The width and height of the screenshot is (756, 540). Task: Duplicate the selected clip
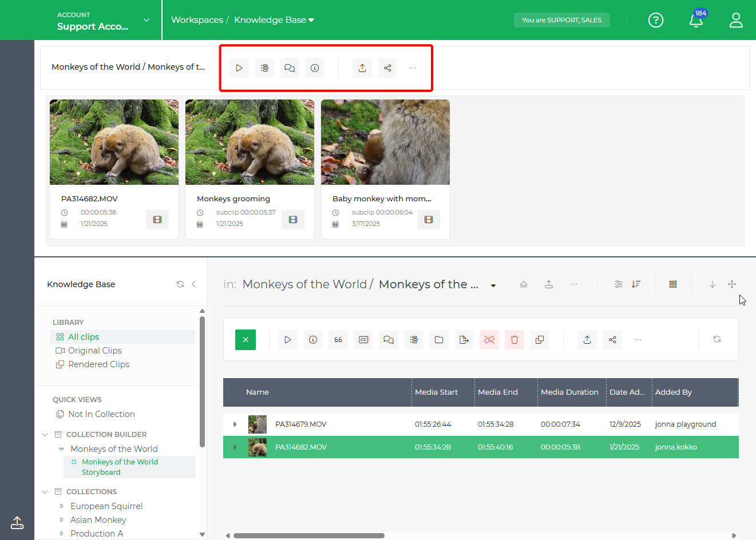[x=540, y=339]
